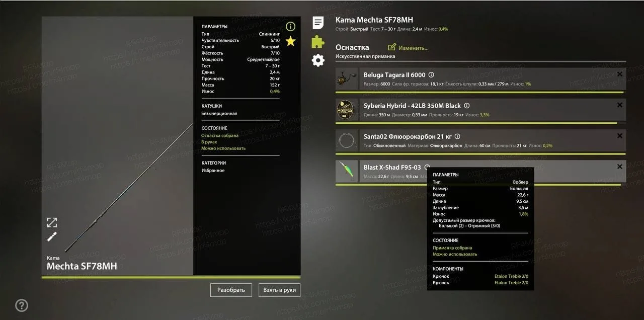Click the green info circle icon
Image resolution: width=644 pixels, height=320 pixels.
pos(290,26)
